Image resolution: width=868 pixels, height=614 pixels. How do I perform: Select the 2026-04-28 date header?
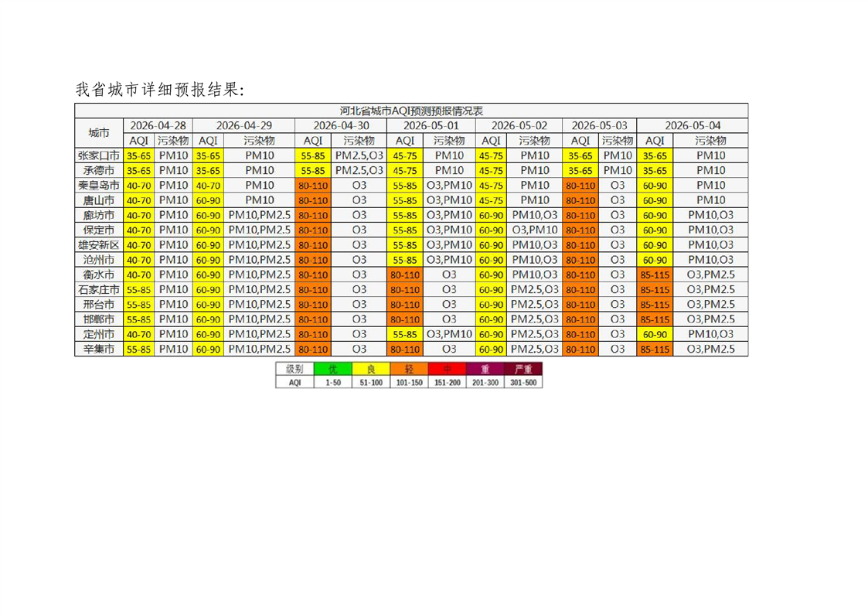pos(158,126)
